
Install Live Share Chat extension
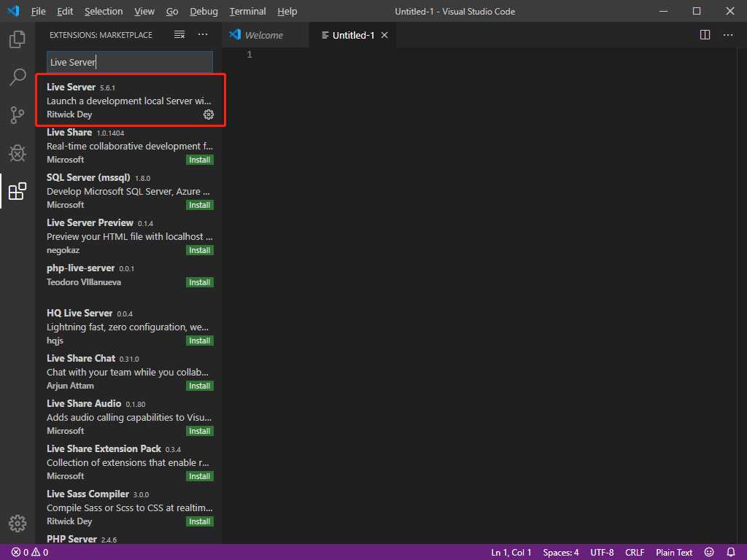[200, 386]
